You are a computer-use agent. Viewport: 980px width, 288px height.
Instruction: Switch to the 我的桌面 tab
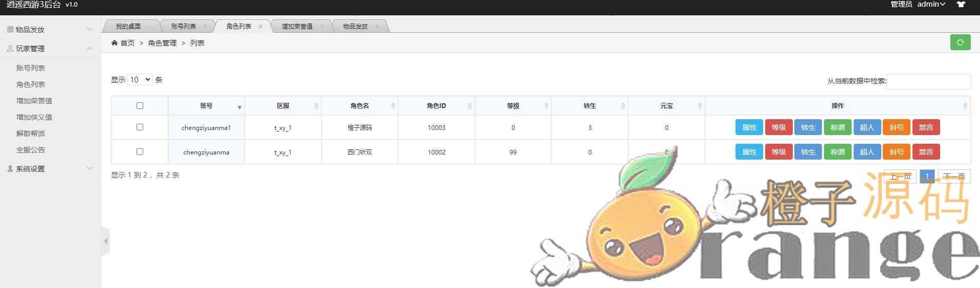(x=128, y=27)
